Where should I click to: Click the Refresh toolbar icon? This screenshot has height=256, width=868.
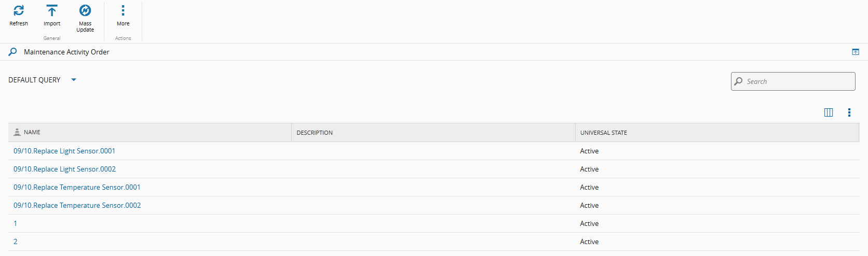coord(19,11)
